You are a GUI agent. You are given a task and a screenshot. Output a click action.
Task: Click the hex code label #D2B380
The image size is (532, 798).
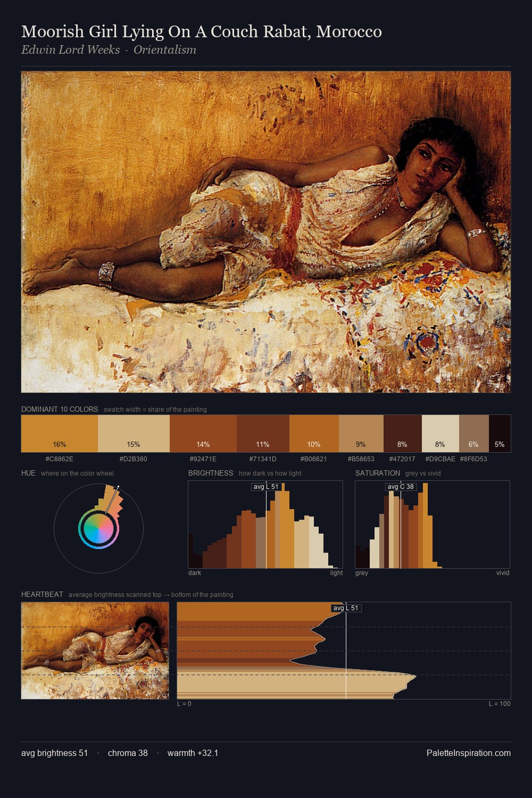coord(134,459)
